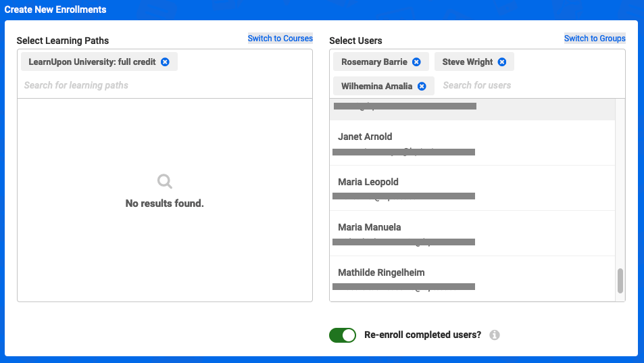Click the info icon beside Re-enroll completed users
The height and width of the screenshot is (363, 644).
pyautogui.click(x=495, y=335)
